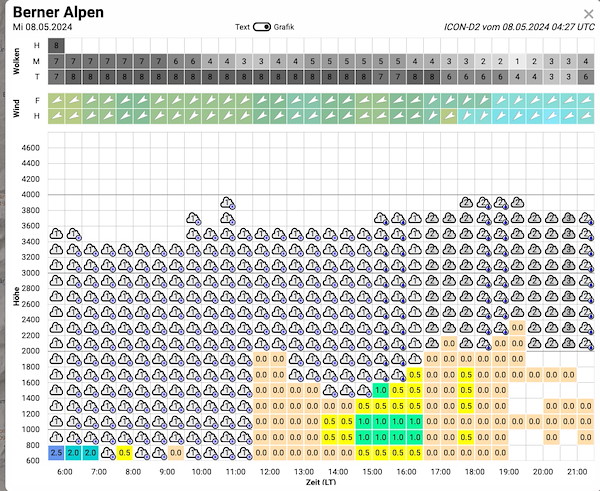The height and width of the screenshot is (491, 600).
Task: Click the cloud icon at 6:00, 3400 m
Action: (x=56, y=234)
